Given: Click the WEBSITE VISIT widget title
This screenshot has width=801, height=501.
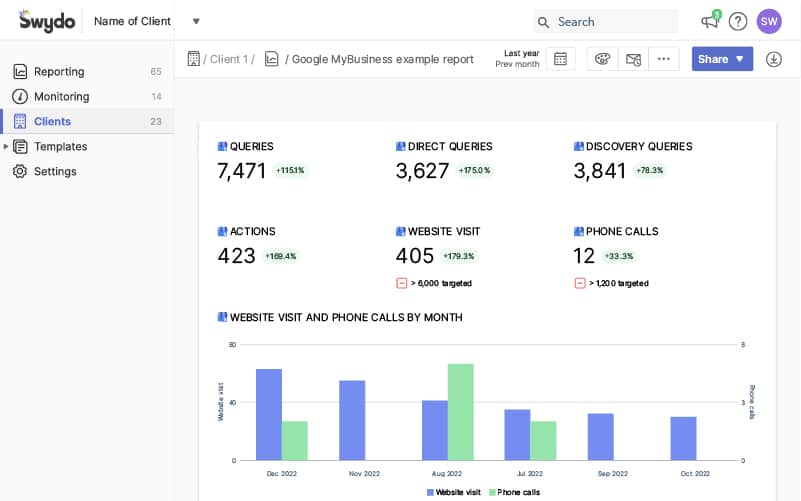Looking at the screenshot, I should [444, 231].
